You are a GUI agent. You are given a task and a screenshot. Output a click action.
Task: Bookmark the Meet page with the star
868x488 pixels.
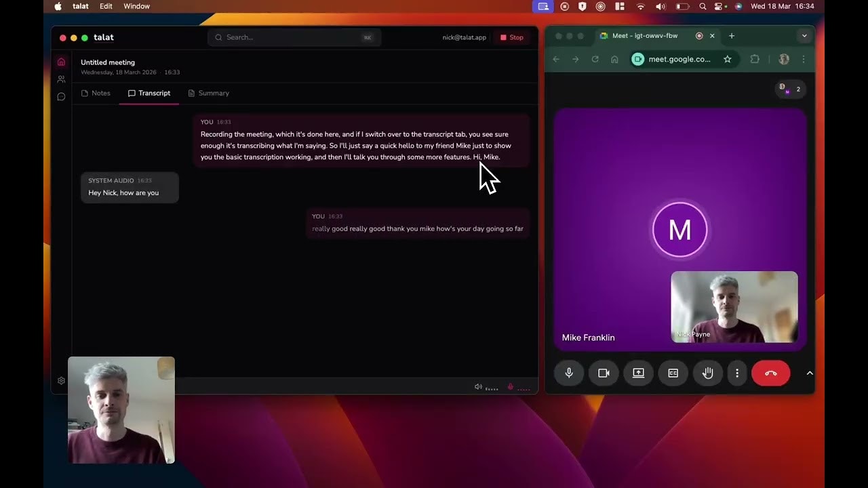(x=728, y=59)
